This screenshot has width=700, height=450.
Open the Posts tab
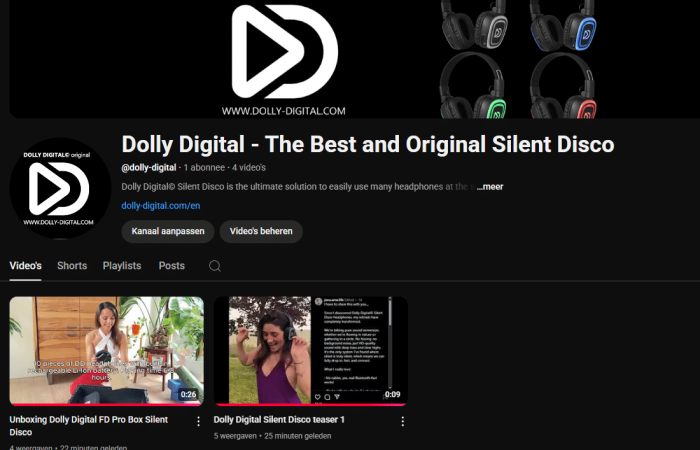[x=172, y=266]
